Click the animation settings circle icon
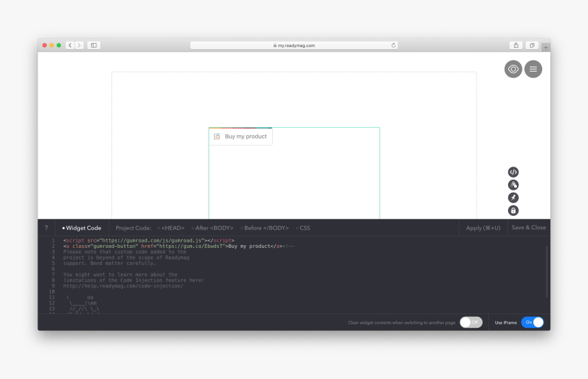The image size is (588, 379). point(513,184)
